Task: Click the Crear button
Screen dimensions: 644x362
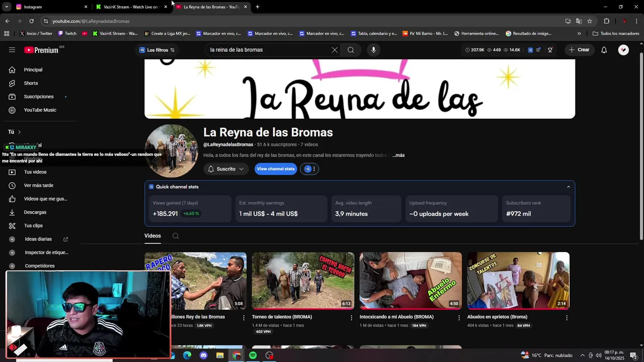Action: pyautogui.click(x=579, y=50)
